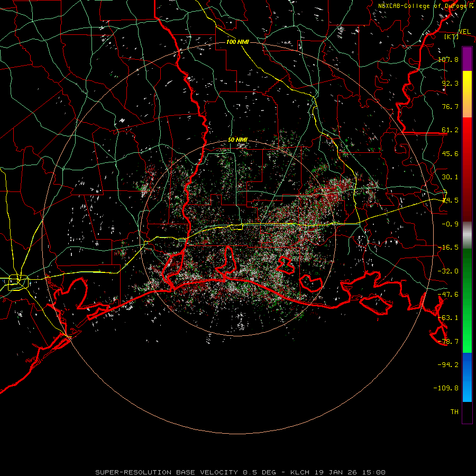Click the -109.8 velocity scale value

point(446,388)
